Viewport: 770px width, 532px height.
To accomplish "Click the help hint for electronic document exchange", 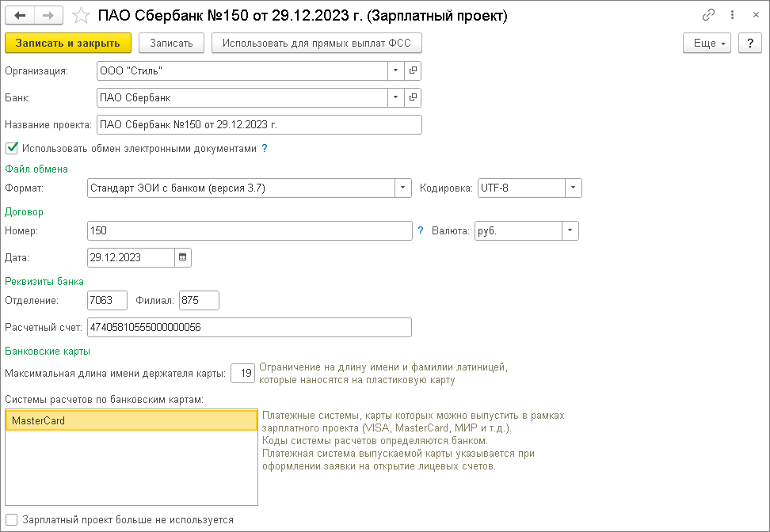I will coord(265,148).
